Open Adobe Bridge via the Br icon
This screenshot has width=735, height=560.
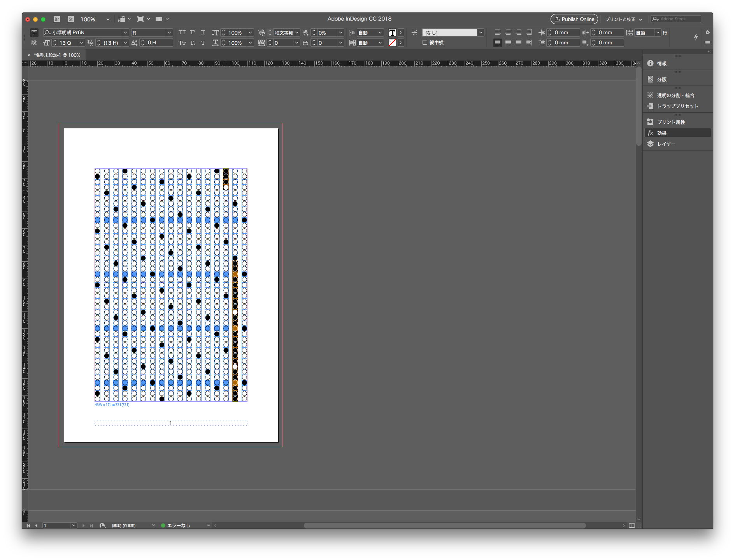coord(57,19)
